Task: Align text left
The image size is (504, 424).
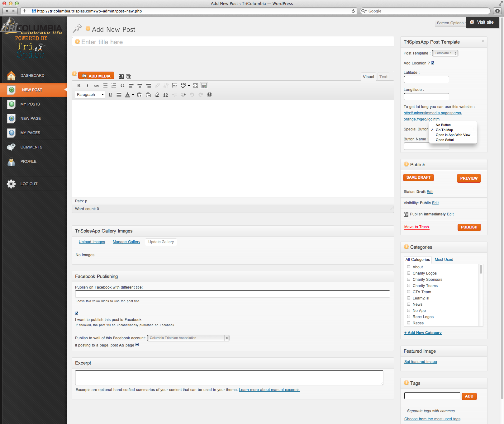Action: point(131,86)
